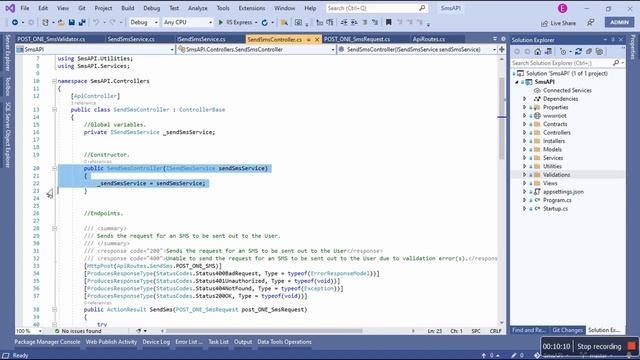Click the Redo arrow icon

113,22
